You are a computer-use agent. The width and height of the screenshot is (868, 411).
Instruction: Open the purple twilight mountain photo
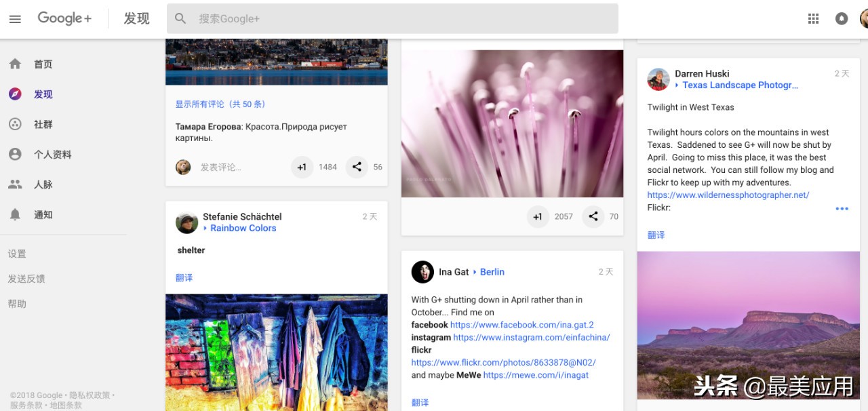[748, 326]
